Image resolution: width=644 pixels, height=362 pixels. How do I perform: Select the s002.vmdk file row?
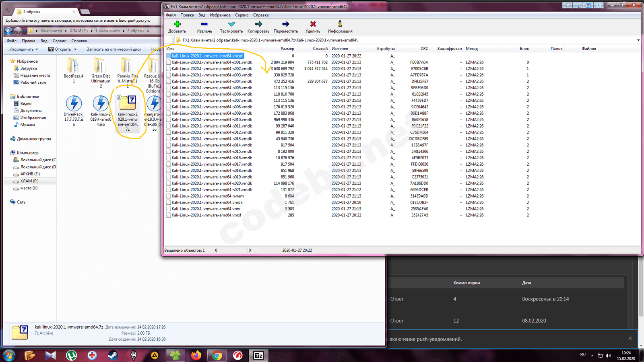[212, 69]
